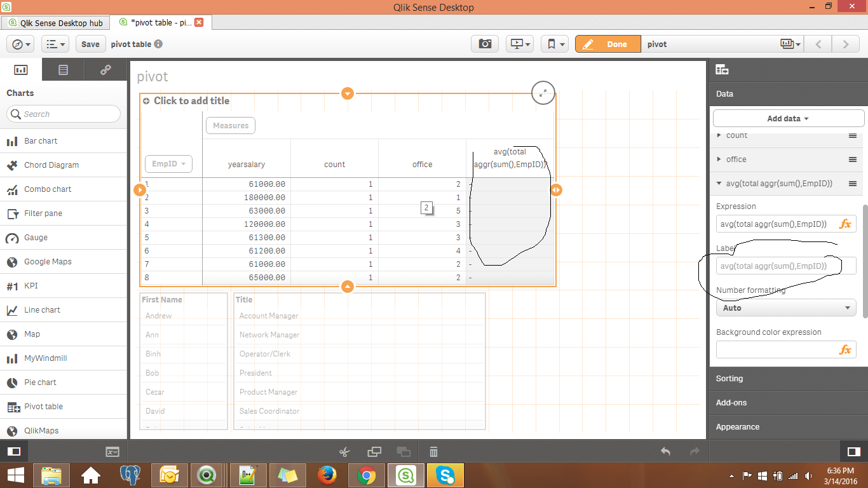Open Firefox from the taskbar

pyautogui.click(x=327, y=475)
